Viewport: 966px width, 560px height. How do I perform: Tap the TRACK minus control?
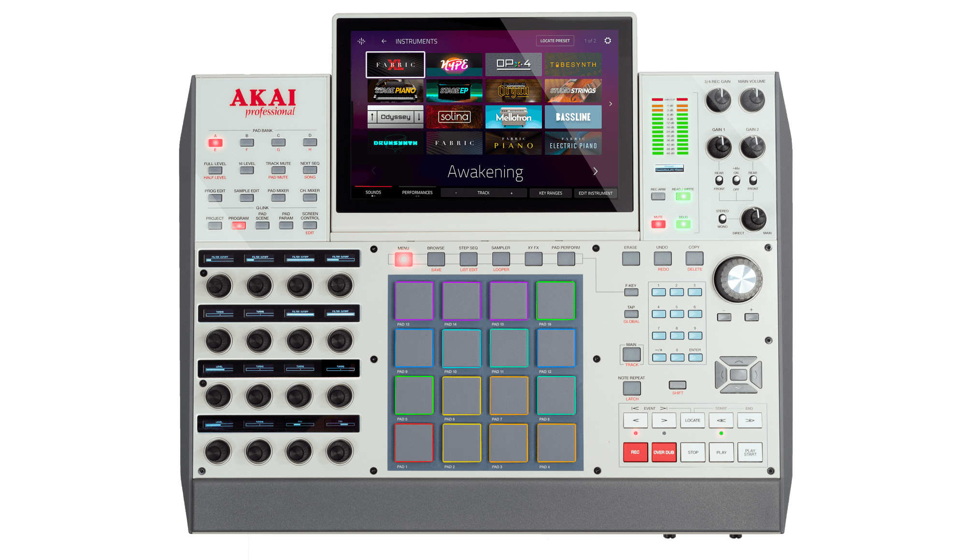[x=456, y=193]
